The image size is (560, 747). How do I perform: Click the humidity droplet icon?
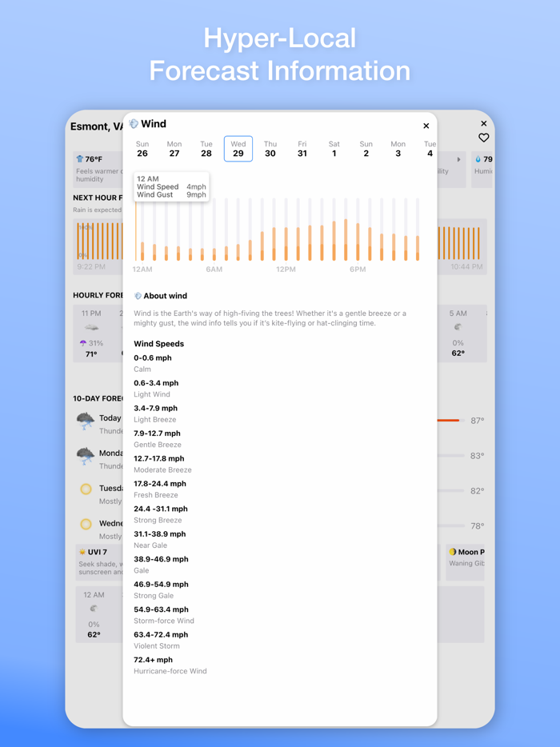click(478, 159)
